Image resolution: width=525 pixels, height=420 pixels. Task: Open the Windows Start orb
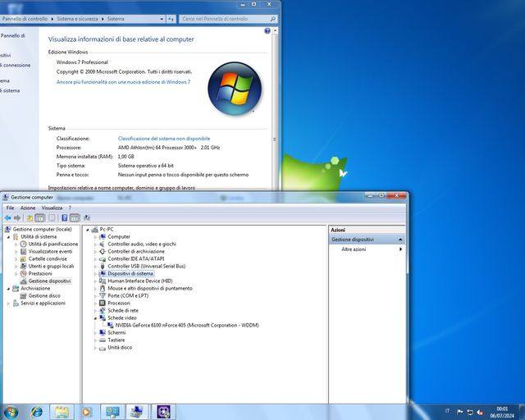point(11,411)
